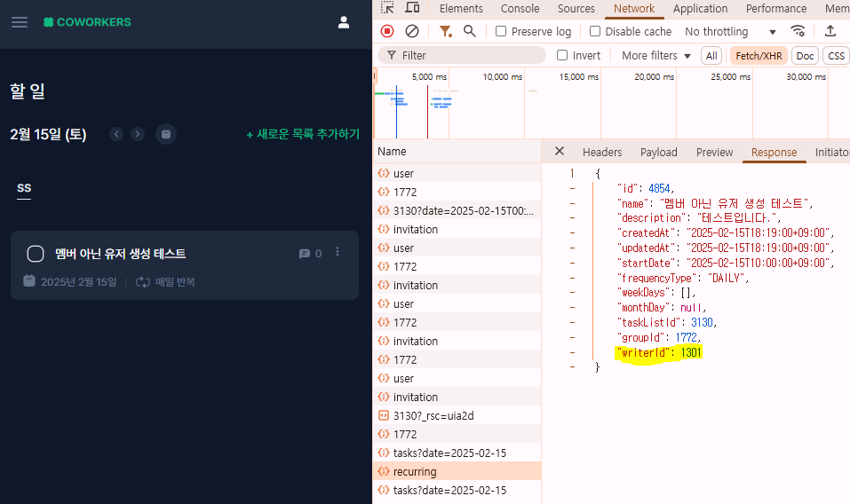Image resolution: width=850 pixels, height=504 pixels.
Task: Select the '3130?date=2025-02-15T00:...' request
Action: point(457,210)
